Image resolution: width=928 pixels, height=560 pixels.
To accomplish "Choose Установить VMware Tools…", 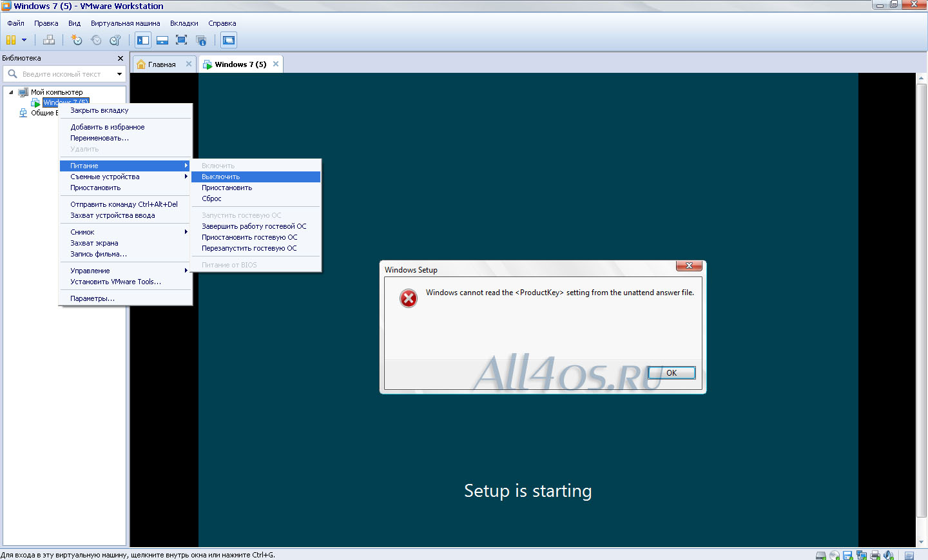I will pos(126,282).
